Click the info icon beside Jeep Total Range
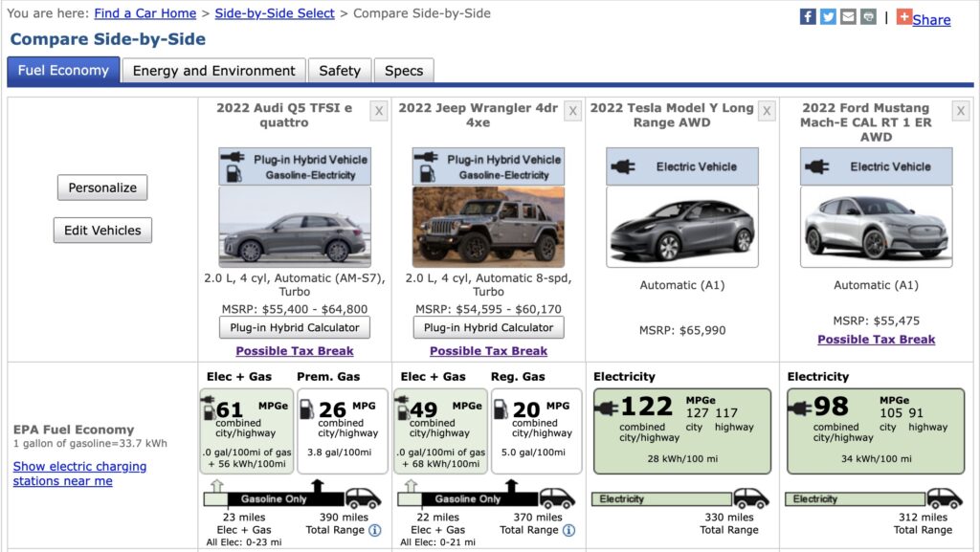Viewport: 980px width, 552px height. point(568,530)
